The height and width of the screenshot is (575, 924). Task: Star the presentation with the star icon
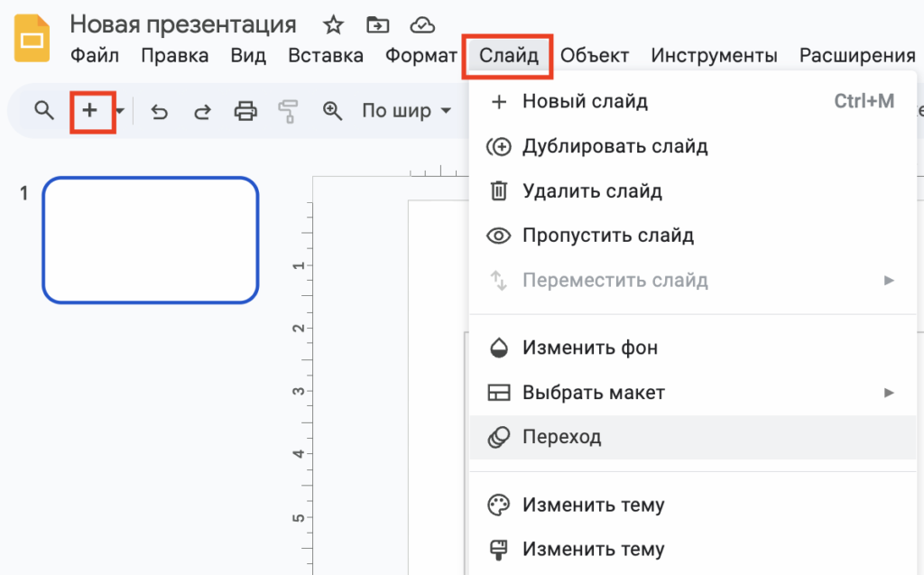[334, 24]
